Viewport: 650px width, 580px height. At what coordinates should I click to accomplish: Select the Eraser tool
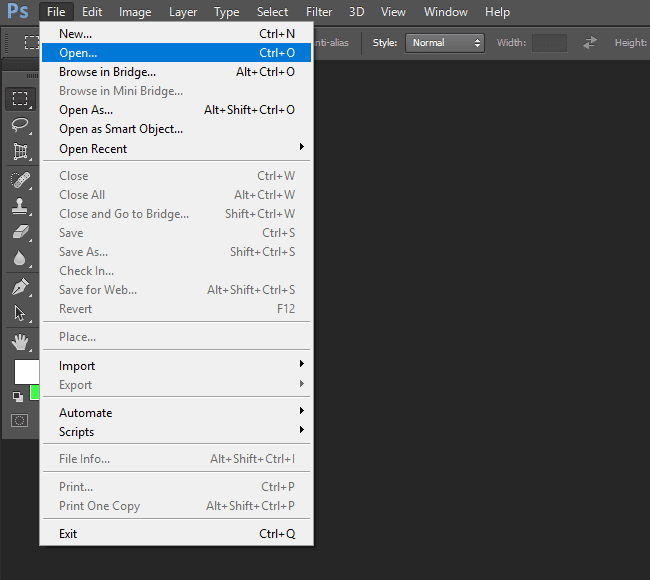coord(20,232)
